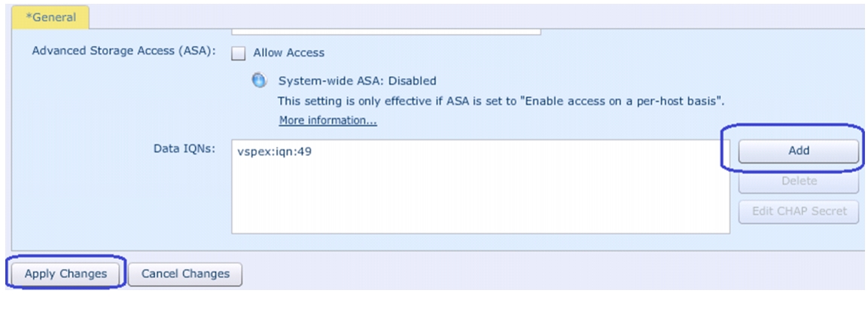Viewport: 868px width, 318px height.
Task: Click the Cancel Changes button
Action: coord(185,274)
